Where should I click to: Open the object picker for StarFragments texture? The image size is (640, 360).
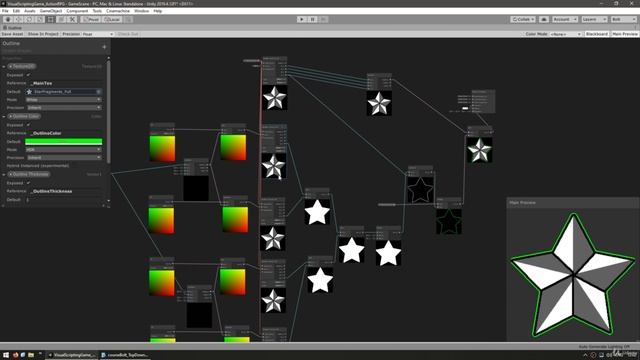tap(98, 92)
